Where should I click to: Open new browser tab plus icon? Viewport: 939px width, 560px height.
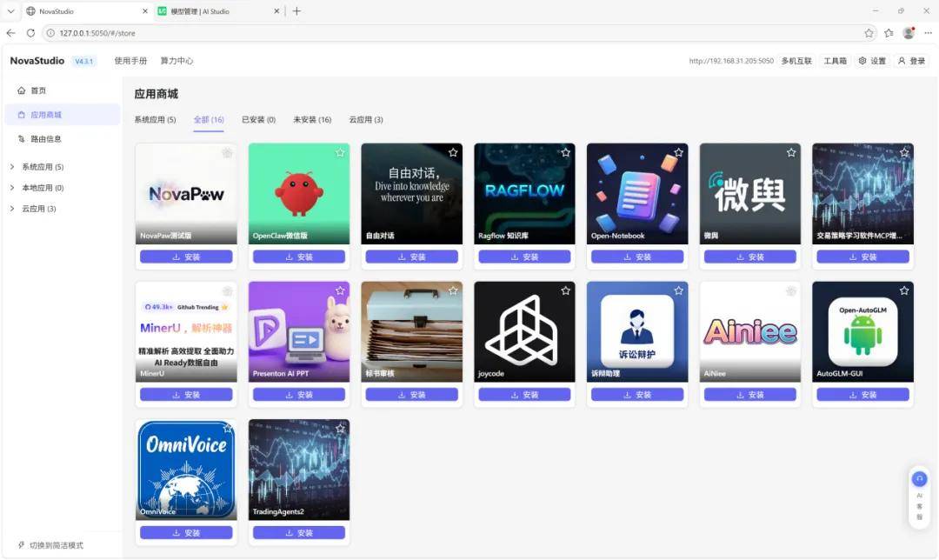pos(296,10)
